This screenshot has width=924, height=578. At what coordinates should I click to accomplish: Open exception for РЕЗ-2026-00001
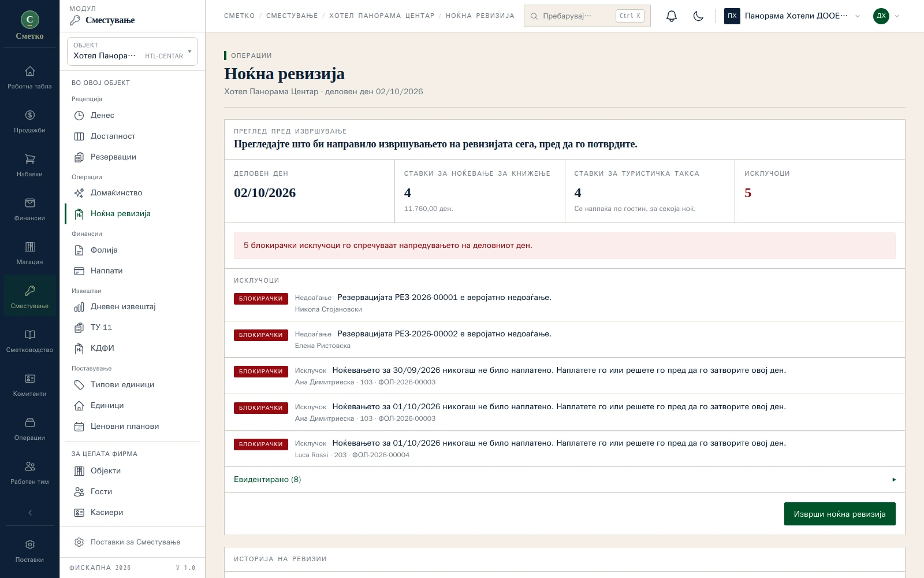(565, 303)
